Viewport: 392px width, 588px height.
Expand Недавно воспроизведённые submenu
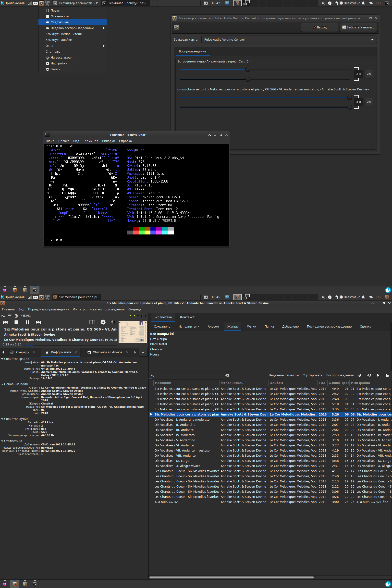click(73, 28)
